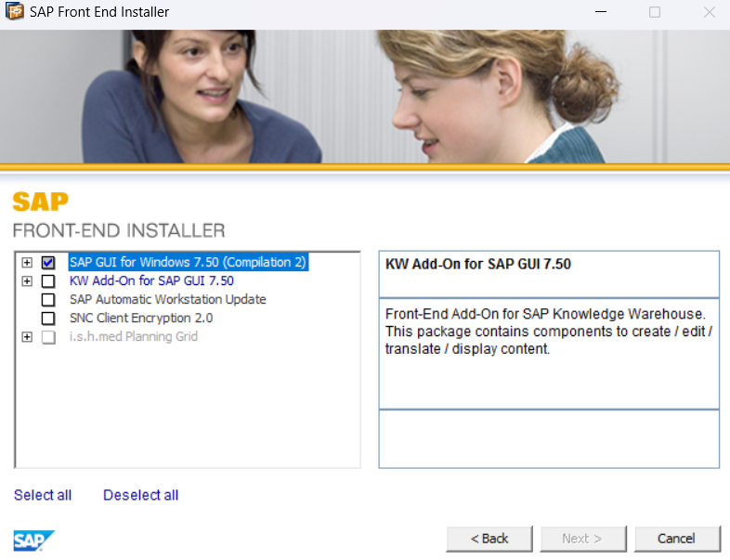Toggle the i.s.h.med Planning Grid checkbox
The height and width of the screenshot is (560, 730).
point(48,337)
